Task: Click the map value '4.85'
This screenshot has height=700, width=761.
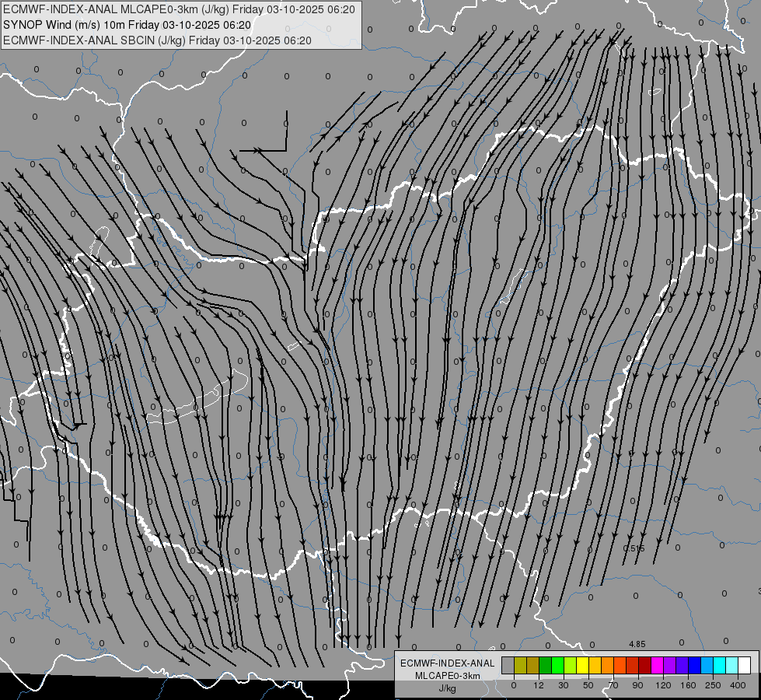Action: pyautogui.click(x=637, y=644)
